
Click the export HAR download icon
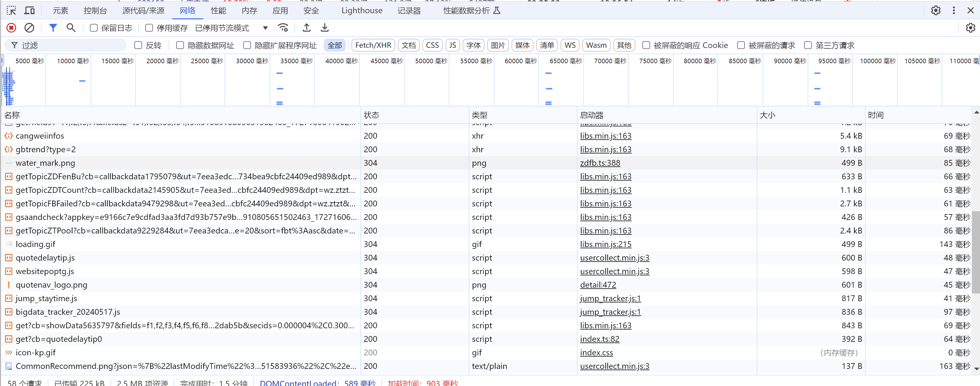324,28
